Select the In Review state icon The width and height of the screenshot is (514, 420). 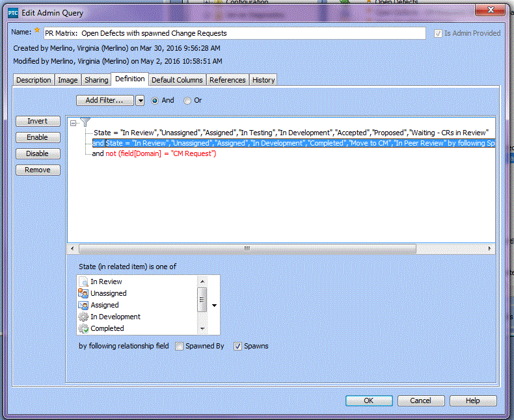coord(83,282)
